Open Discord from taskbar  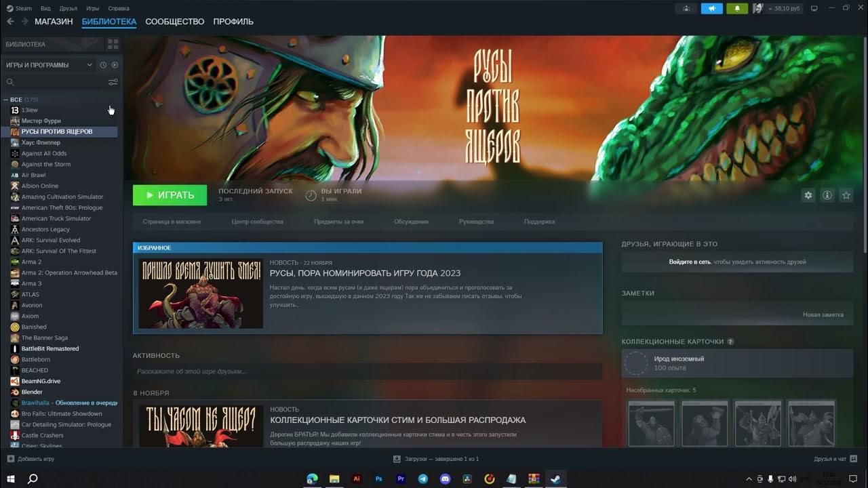coord(445,479)
